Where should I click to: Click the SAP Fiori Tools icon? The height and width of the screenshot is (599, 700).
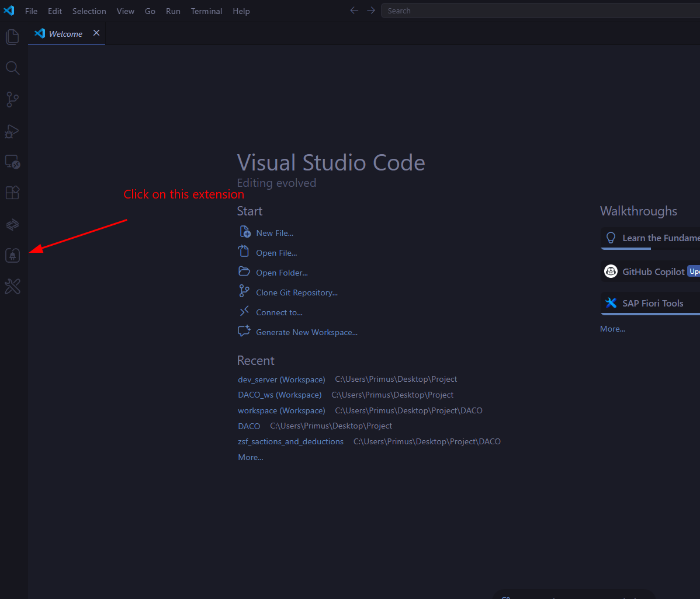pyautogui.click(x=611, y=303)
